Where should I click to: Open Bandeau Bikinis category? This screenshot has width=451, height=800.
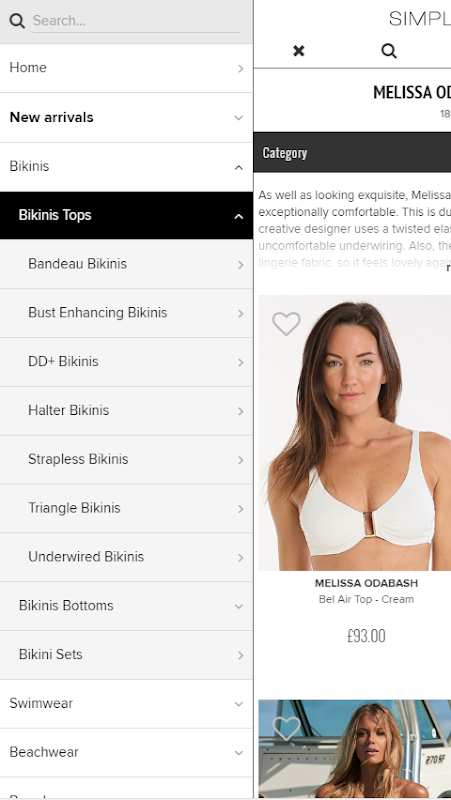(127, 264)
